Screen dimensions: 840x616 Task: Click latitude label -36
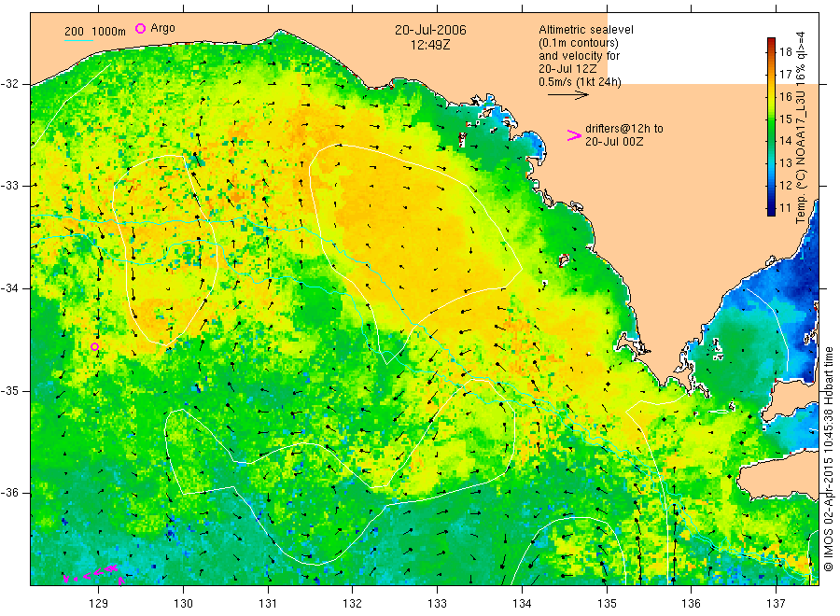pyautogui.click(x=9, y=494)
